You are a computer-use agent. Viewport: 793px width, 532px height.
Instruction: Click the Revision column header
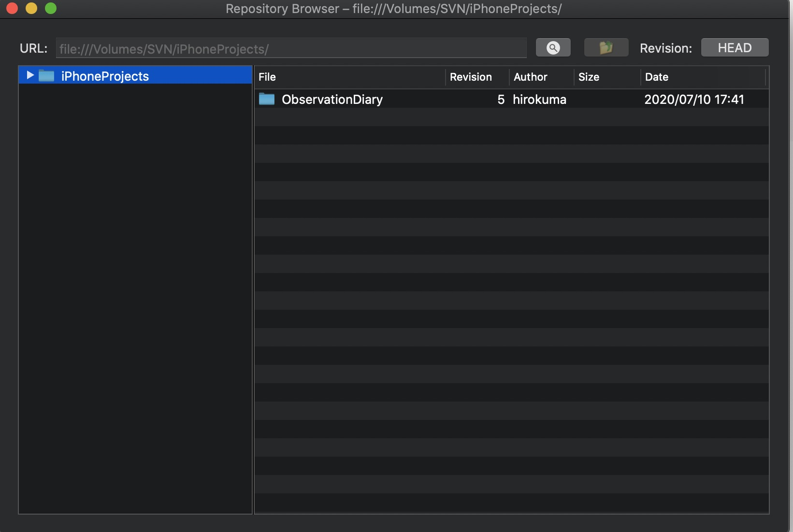coord(470,77)
